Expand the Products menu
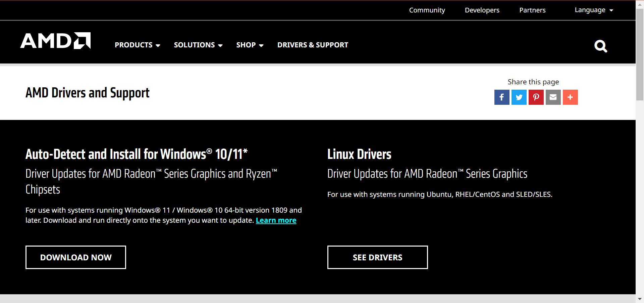 click(138, 45)
